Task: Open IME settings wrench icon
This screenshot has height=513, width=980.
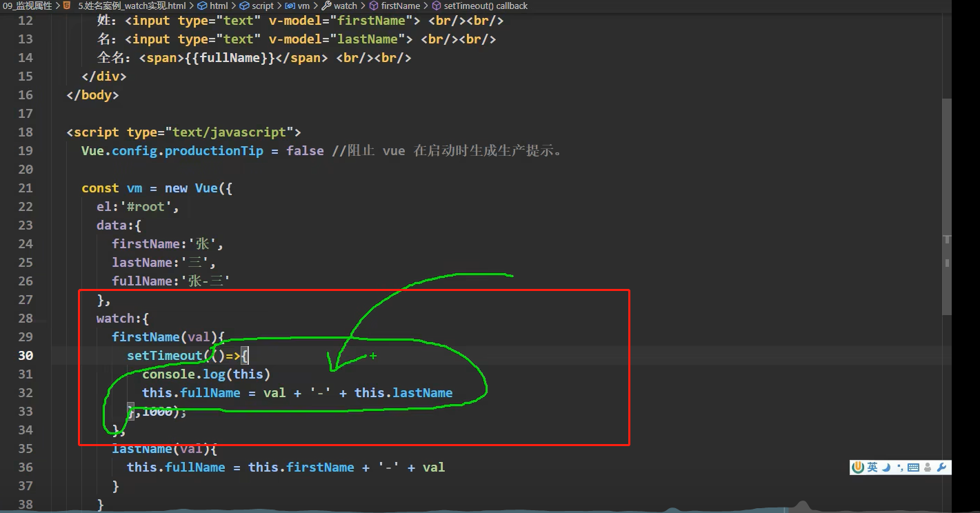Action: (943, 467)
